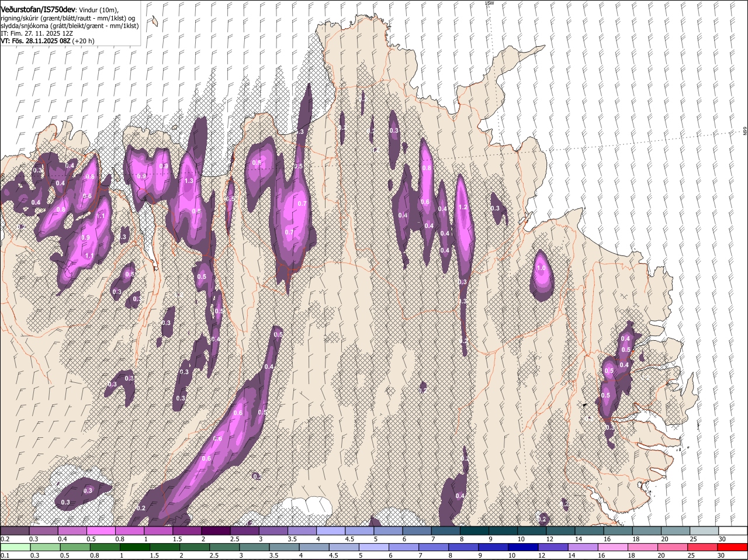The width and height of the screenshot is (748, 560).
Task: Pick the pale grey 25–30 swatch in purple legend
Action: (x=704, y=531)
